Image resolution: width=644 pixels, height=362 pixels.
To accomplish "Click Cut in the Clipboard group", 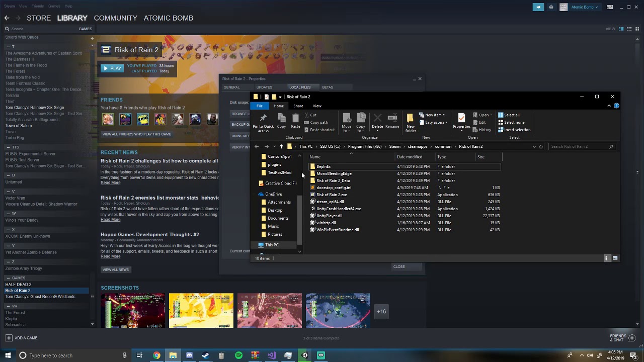I will 310,115.
